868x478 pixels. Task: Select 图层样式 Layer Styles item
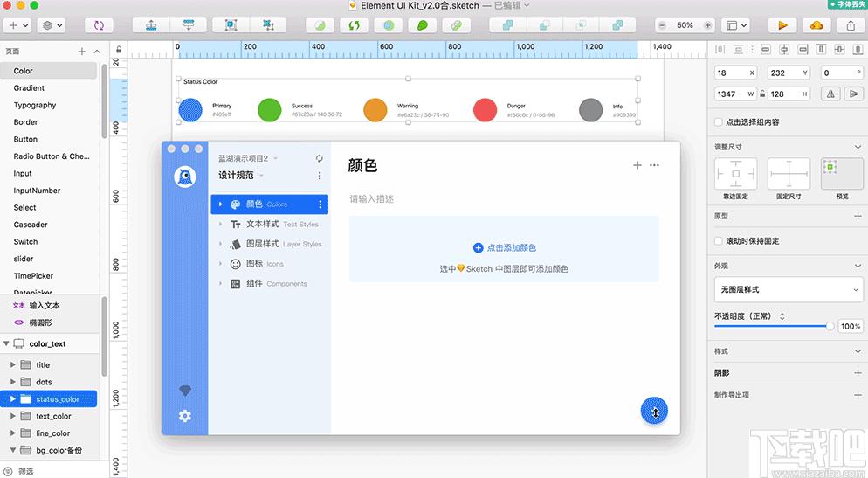[270, 244]
